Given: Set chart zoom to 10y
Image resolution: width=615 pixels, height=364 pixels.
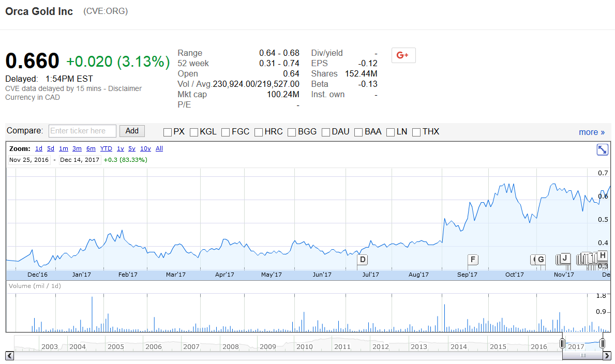Looking at the screenshot, I should pyautogui.click(x=145, y=149).
